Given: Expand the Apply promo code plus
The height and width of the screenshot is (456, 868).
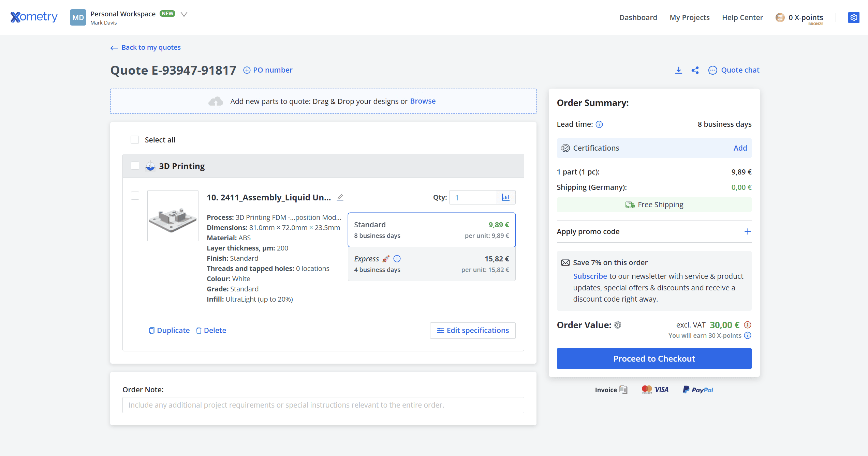Looking at the screenshot, I should (x=748, y=232).
